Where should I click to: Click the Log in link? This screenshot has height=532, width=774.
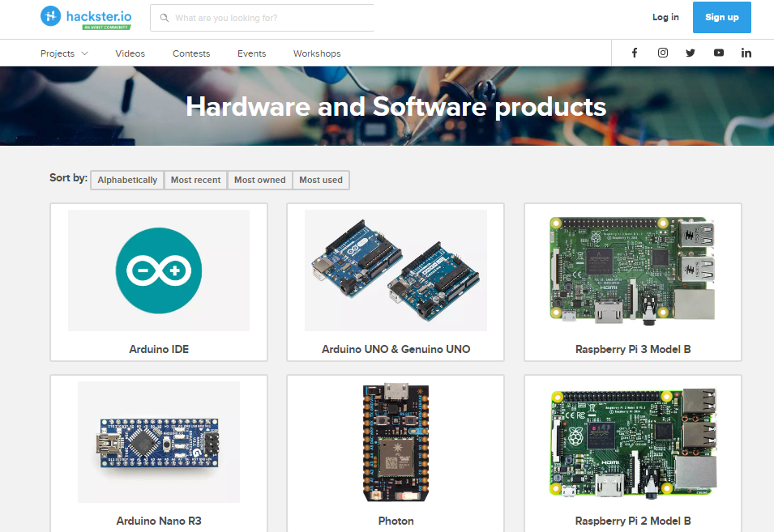665,17
